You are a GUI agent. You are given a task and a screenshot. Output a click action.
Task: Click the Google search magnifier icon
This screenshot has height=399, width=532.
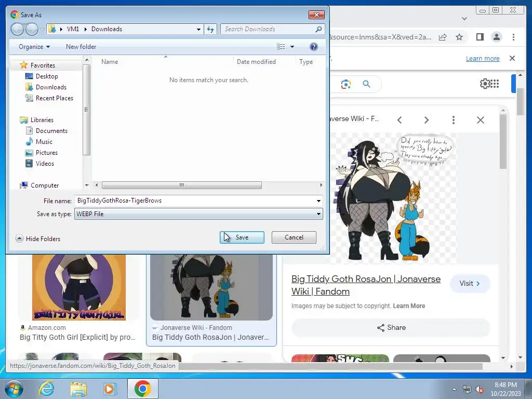(366, 84)
